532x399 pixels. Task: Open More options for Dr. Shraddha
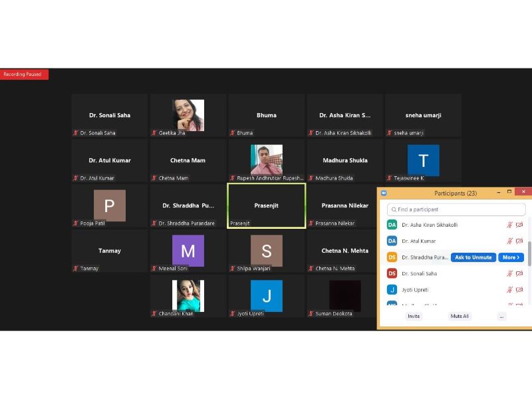coord(511,257)
